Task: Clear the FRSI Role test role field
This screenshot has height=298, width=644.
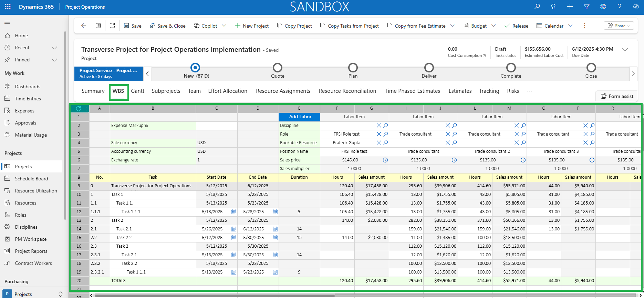Action: [379, 134]
